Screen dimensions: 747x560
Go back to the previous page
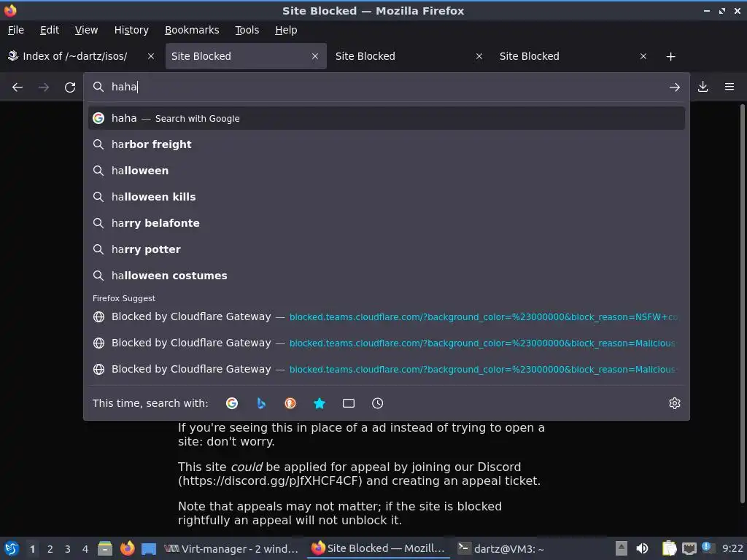point(18,87)
